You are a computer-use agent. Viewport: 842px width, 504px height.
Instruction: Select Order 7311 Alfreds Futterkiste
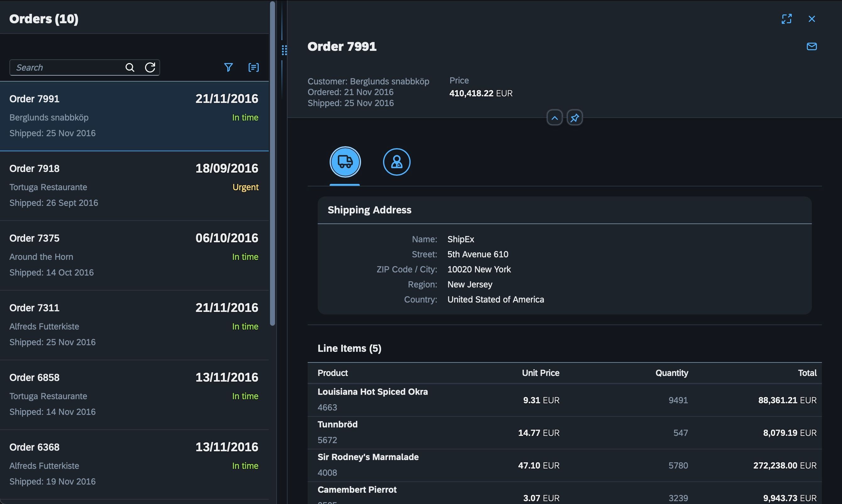(x=134, y=325)
